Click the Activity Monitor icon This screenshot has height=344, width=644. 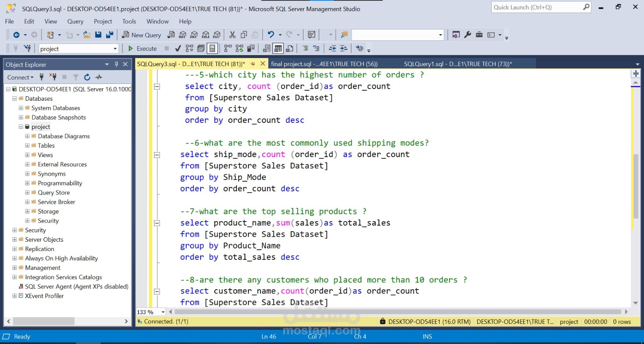pyautogui.click(x=311, y=35)
